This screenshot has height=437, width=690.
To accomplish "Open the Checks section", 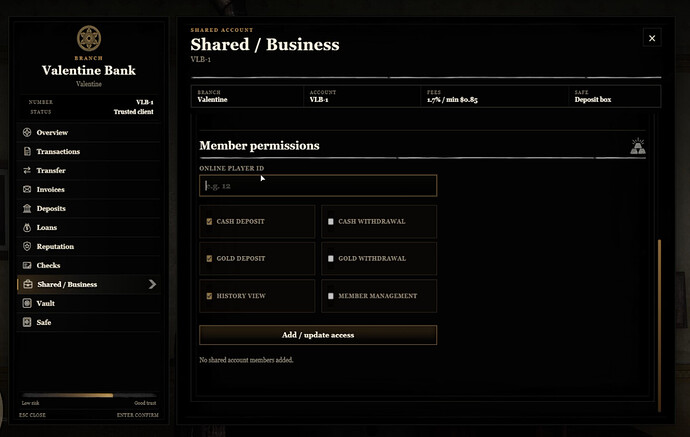I will pos(89,265).
